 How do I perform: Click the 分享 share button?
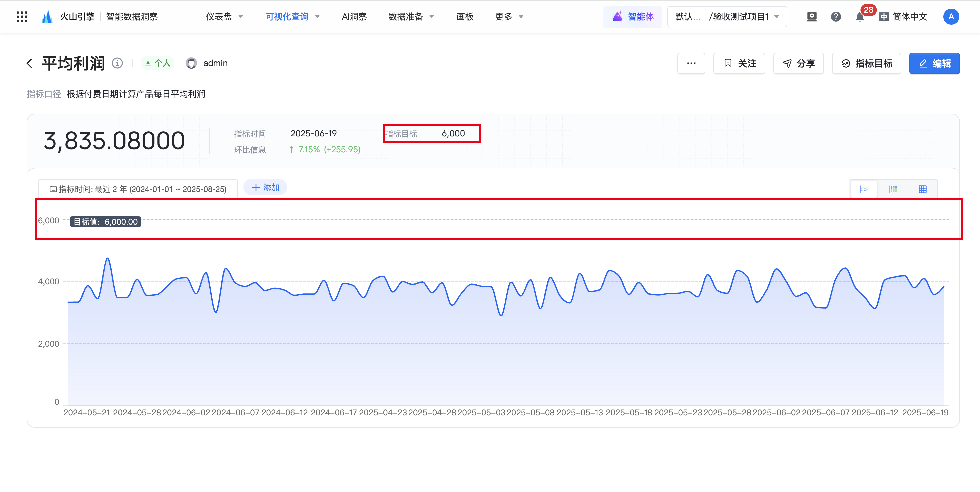click(798, 63)
